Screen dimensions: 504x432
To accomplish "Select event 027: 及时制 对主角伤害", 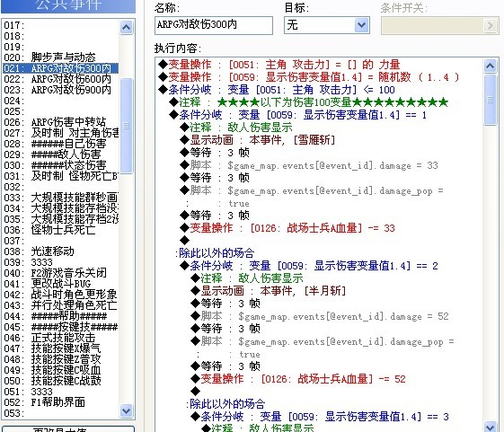I will pyautogui.click(x=61, y=133).
